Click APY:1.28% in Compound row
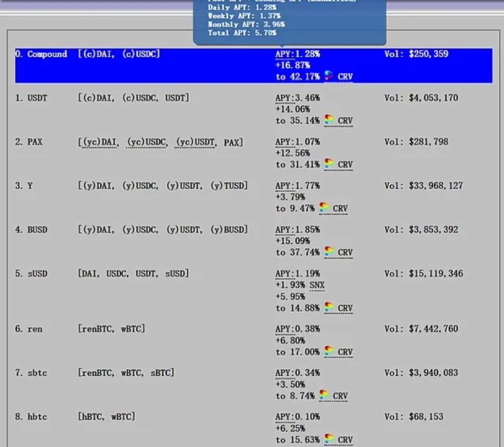504x447 pixels. pos(298,54)
